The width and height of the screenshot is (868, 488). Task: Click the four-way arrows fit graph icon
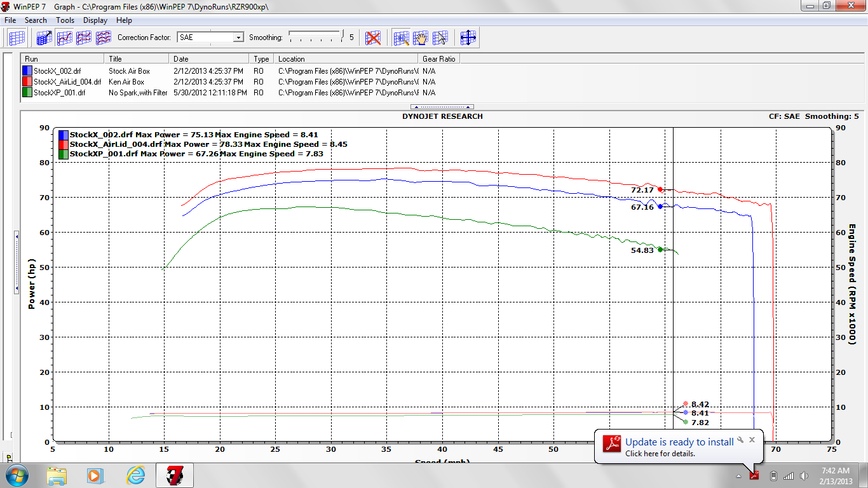(468, 37)
